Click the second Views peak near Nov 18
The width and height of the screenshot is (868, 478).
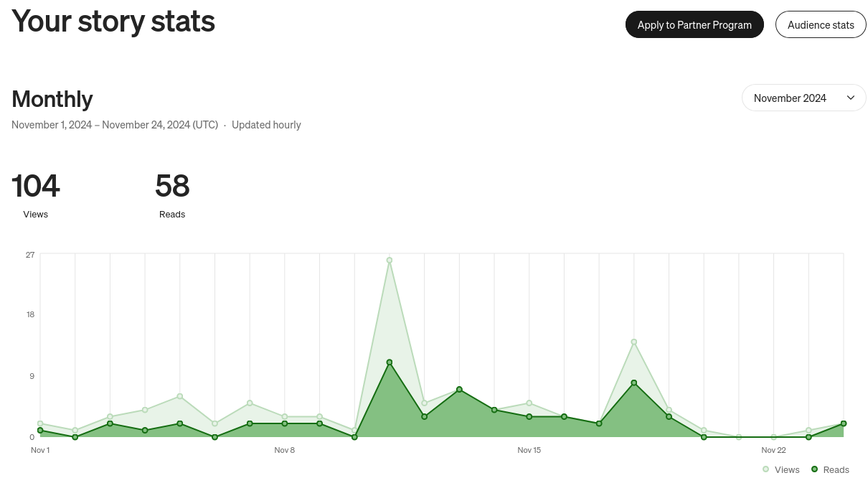click(x=634, y=342)
